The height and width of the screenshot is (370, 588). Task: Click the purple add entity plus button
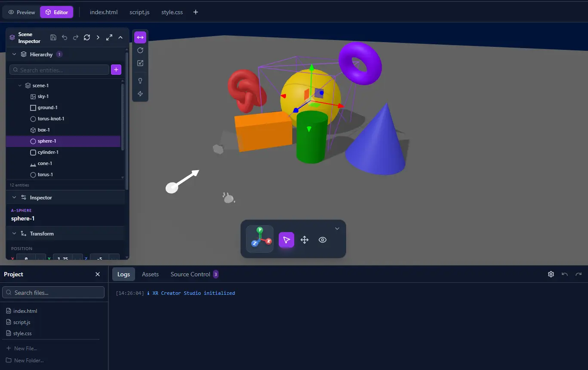pos(116,70)
